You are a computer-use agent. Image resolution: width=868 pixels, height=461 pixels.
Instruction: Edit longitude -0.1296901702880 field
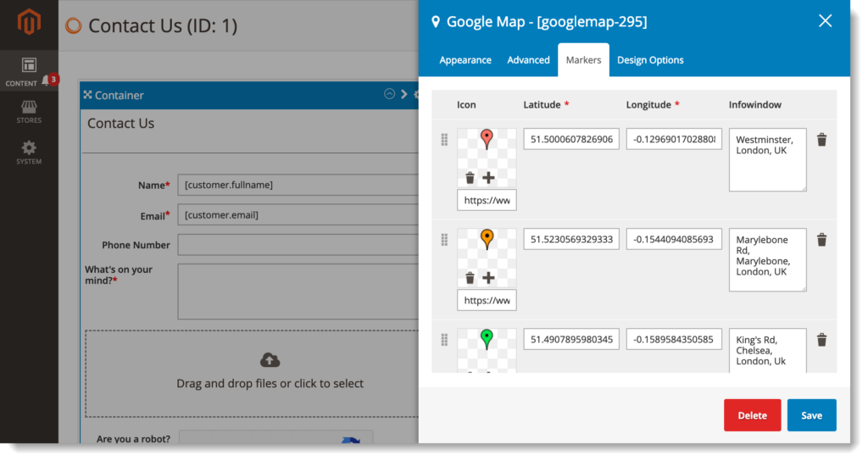[674, 139]
